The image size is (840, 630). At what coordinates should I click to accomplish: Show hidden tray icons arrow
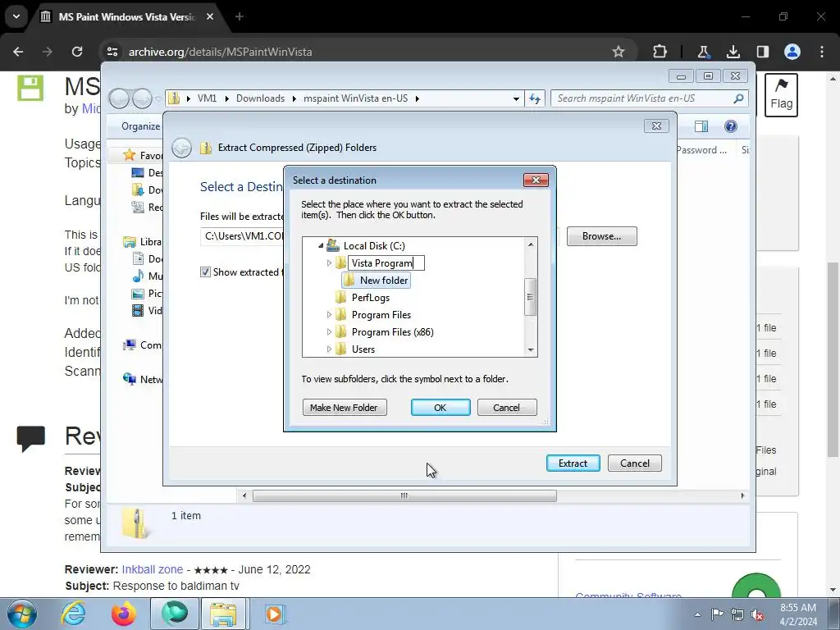[697, 614]
